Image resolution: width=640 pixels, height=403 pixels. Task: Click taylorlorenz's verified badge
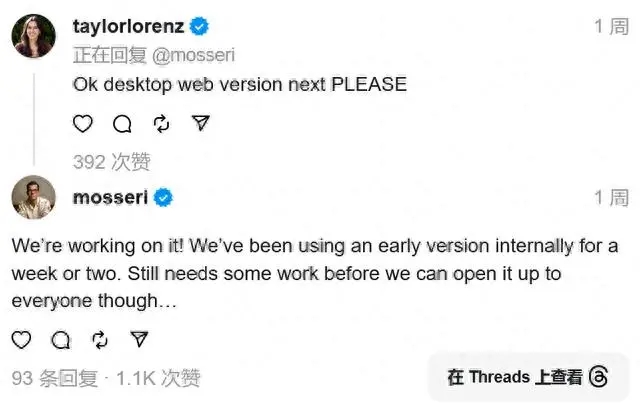pos(199,27)
